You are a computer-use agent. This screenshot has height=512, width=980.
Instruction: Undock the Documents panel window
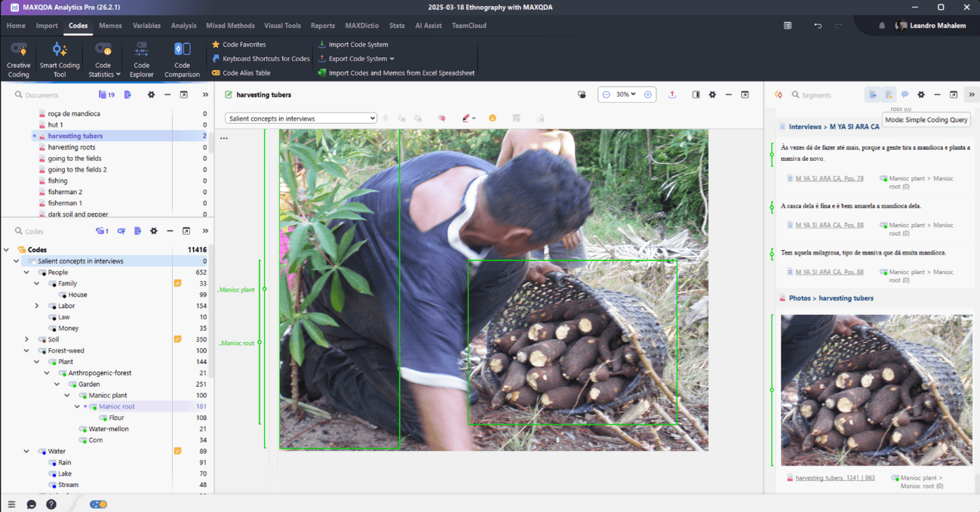tap(183, 95)
